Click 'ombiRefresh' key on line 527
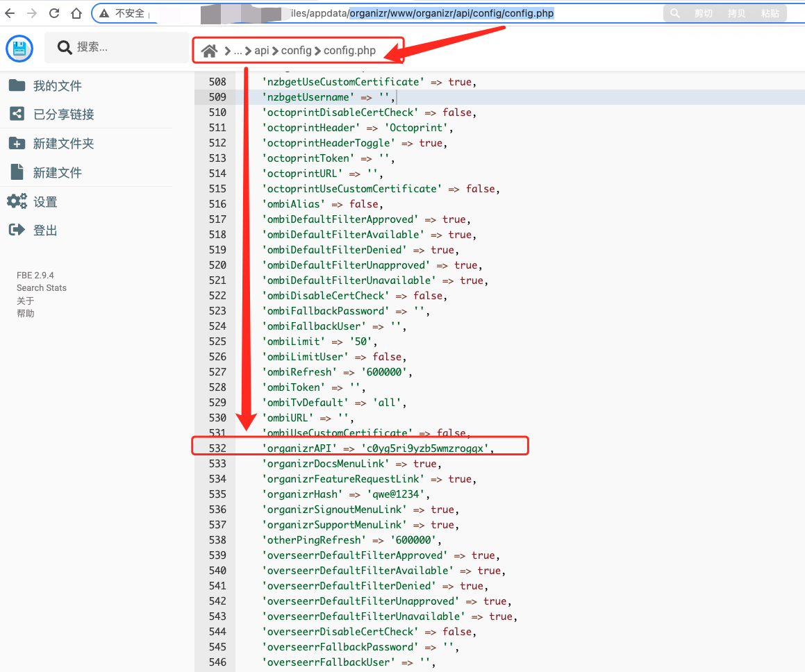The image size is (805, 672). 300,372
